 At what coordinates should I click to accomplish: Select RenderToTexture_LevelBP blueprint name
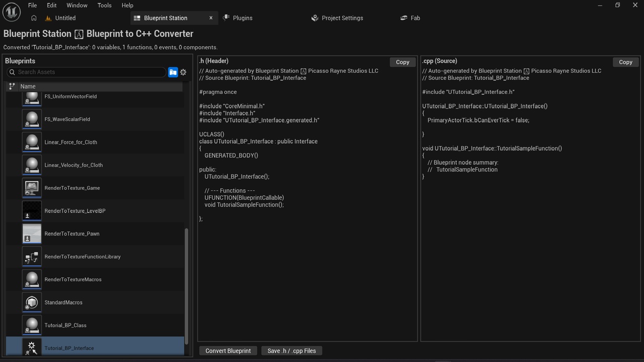click(x=75, y=211)
